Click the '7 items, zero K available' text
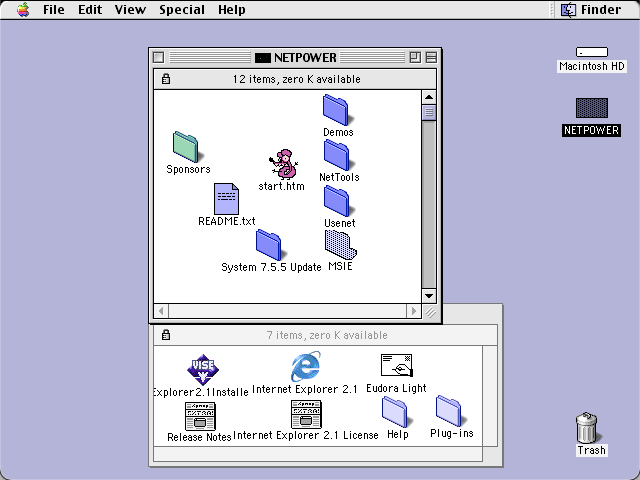 tap(327, 335)
